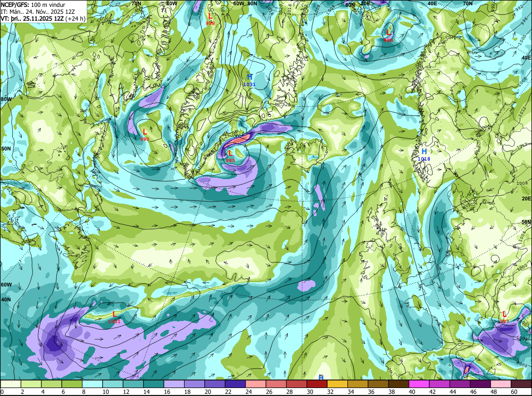Pick the light cyan 8–10 legend swatch
The width and height of the screenshot is (532, 396).
pos(92,384)
